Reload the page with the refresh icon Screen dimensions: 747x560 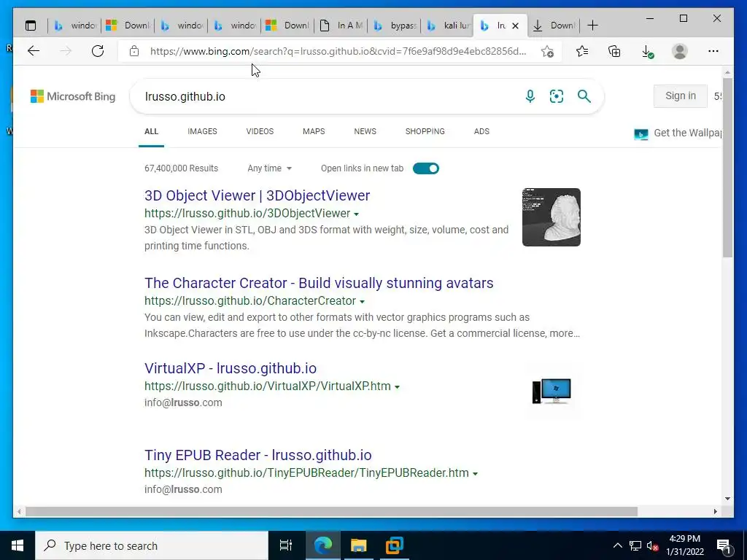[x=98, y=51]
